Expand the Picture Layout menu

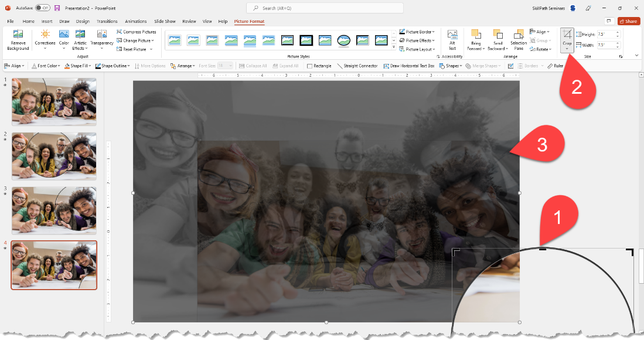417,49
